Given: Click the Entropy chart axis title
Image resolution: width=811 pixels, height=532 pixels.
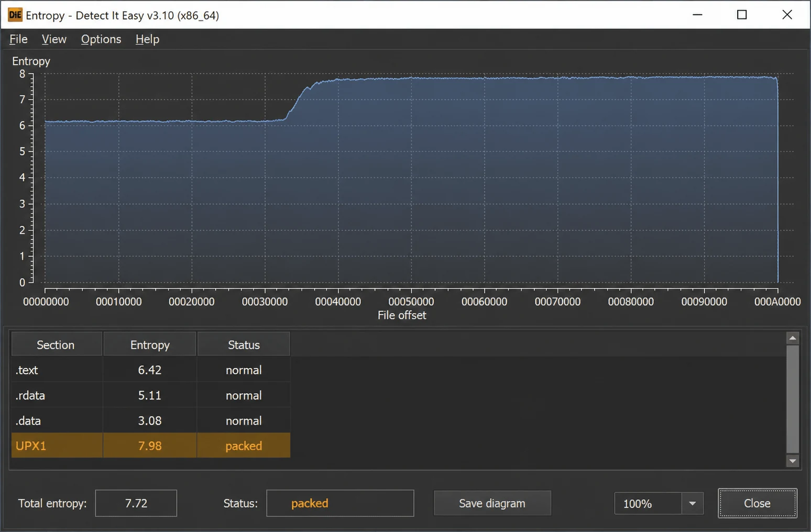Looking at the screenshot, I should pyautogui.click(x=31, y=61).
